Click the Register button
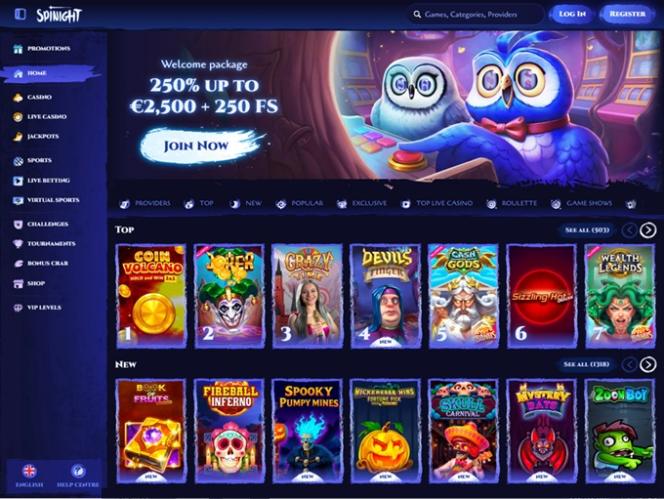 pyautogui.click(x=628, y=14)
